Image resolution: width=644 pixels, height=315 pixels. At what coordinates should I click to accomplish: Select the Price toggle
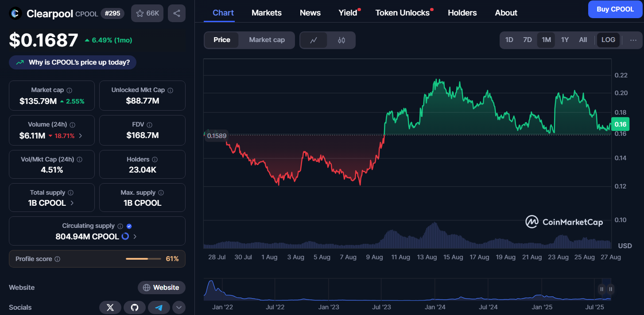point(222,40)
